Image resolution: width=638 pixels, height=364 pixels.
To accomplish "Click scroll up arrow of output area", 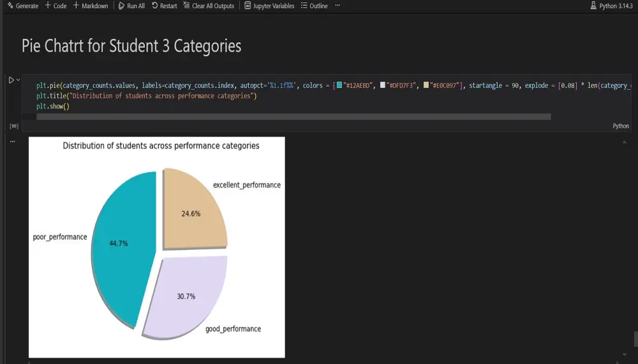I will [625, 142].
